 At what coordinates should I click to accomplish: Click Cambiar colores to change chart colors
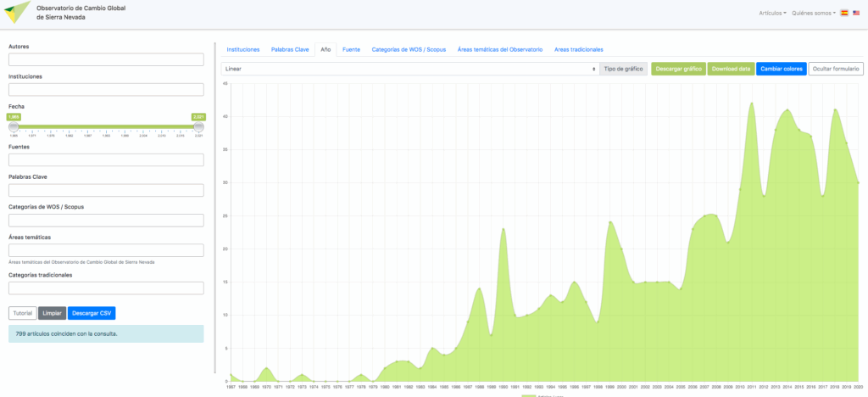click(781, 69)
